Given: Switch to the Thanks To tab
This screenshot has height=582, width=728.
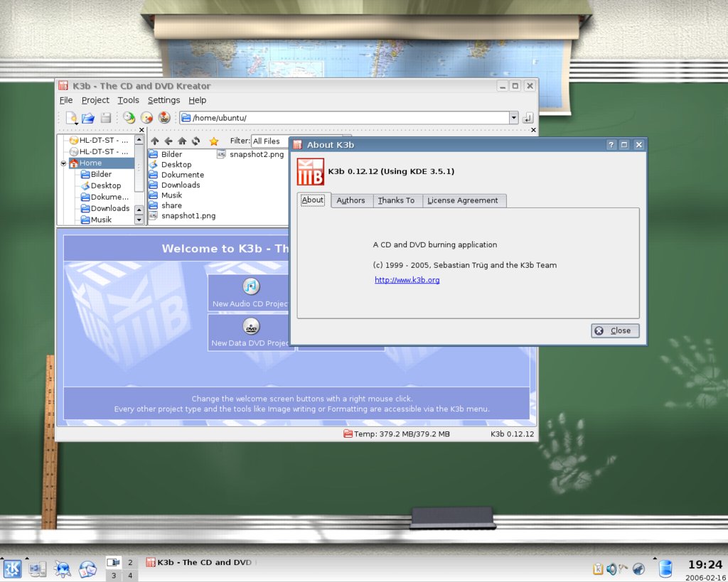Looking at the screenshot, I should point(396,200).
